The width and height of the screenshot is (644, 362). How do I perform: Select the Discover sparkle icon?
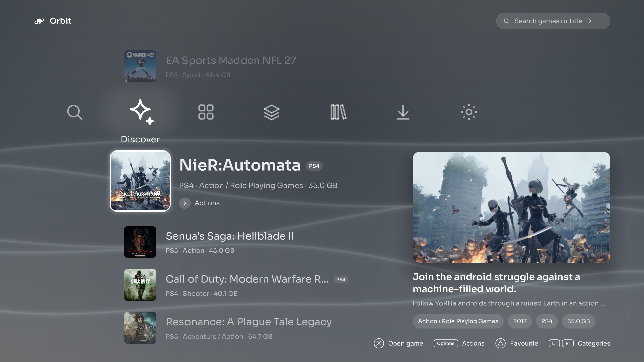coord(142,112)
